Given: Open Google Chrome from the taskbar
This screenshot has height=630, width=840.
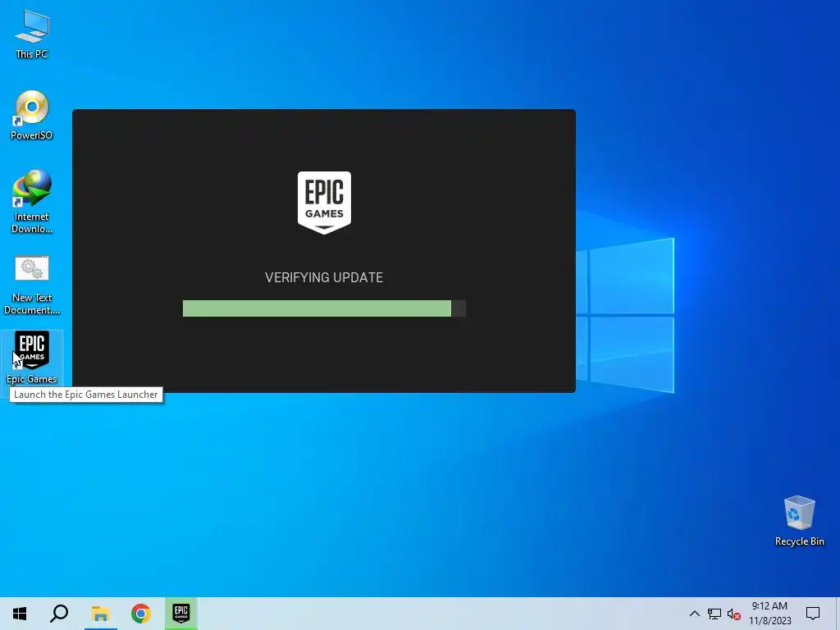Looking at the screenshot, I should (x=141, y=614).
